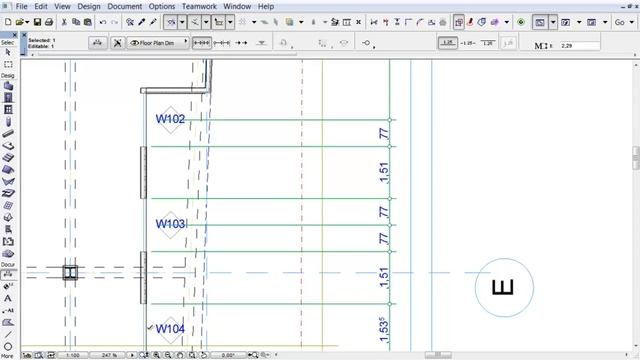Select the Beam tool in toolbox

[x=8, y=133]
